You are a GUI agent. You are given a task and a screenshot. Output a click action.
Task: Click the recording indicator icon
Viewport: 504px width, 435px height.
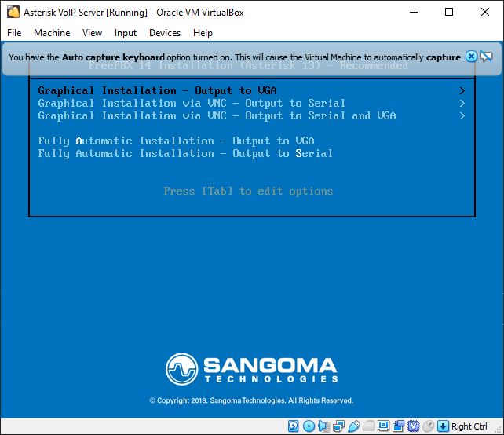click(x=399, y=426)
